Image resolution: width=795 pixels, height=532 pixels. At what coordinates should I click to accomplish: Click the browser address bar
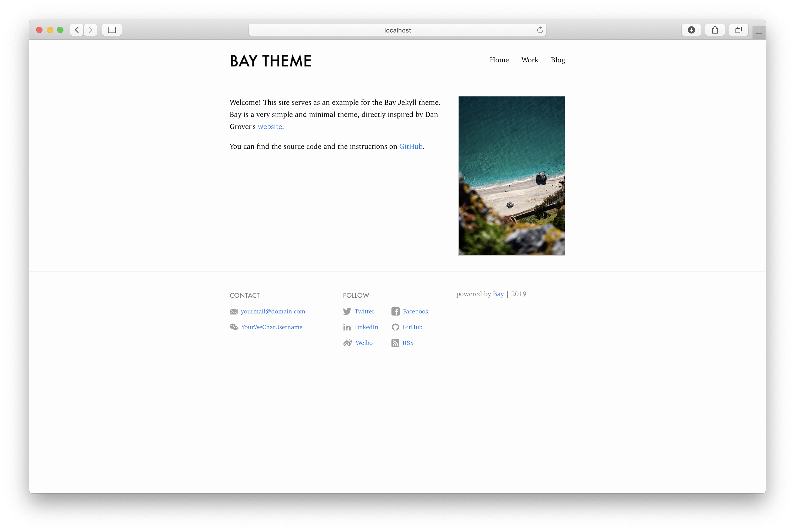pyautogui.click(x=397, y=29)
